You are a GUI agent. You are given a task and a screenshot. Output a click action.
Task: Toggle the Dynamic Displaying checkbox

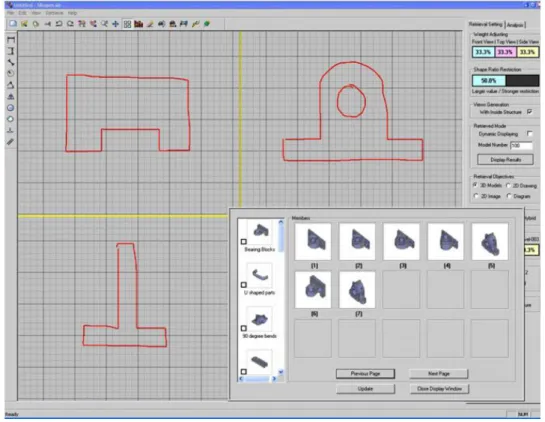pos(529,133)
